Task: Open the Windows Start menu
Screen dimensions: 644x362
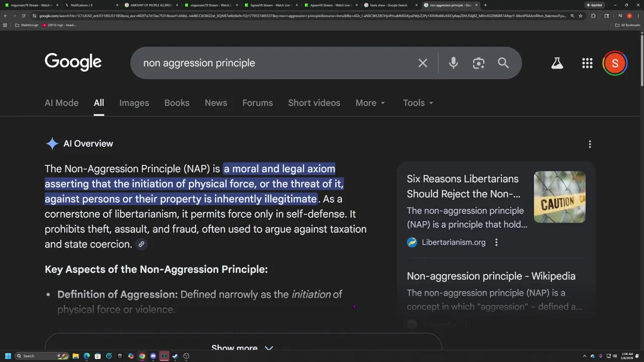Action: pos(8,356)
